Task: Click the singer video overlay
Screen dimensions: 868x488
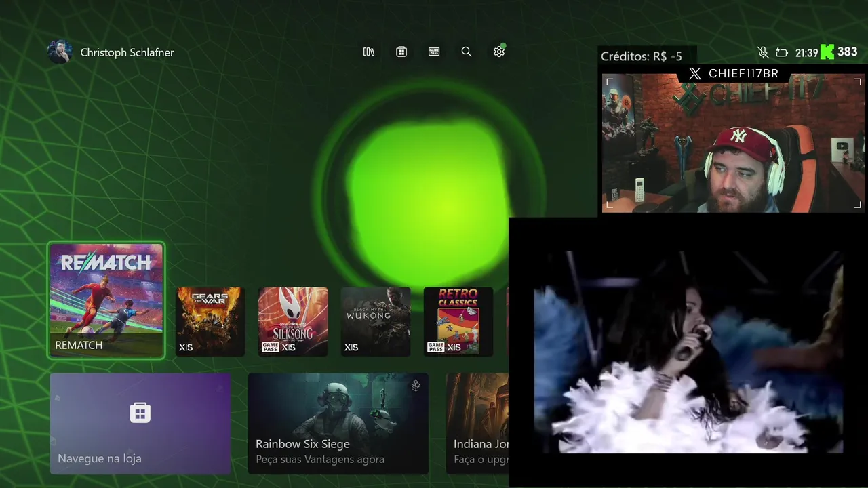Action: click(688, 352)
